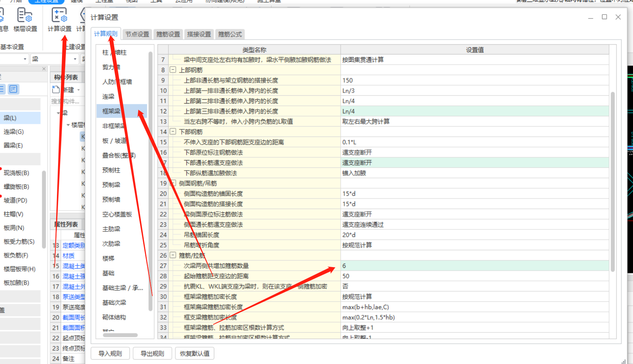Viewport: 633px width, 364px height.
Task: Select 主肋梁 category
Action: click(111, 229)
